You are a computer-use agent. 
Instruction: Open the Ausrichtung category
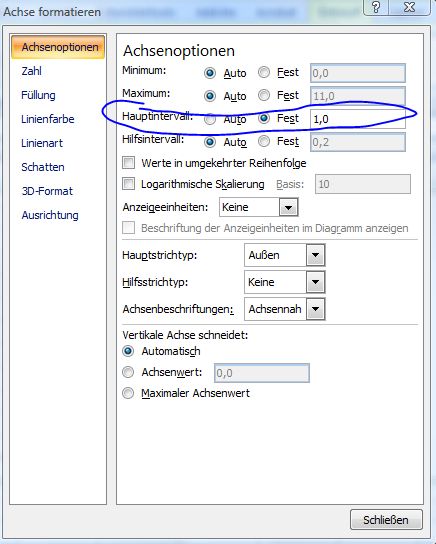click(50, 215)
